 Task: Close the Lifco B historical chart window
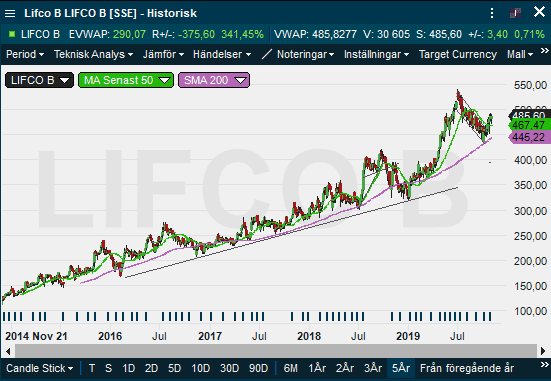(539, 12)
